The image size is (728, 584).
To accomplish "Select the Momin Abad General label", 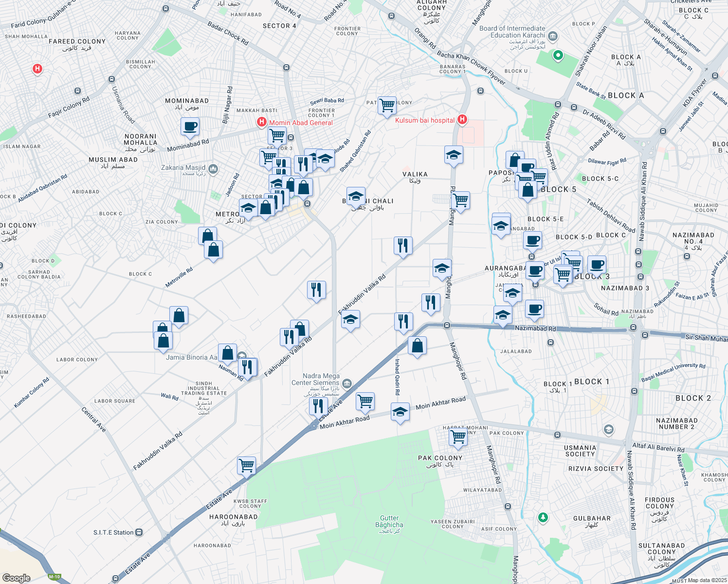I will click(301, 123).
